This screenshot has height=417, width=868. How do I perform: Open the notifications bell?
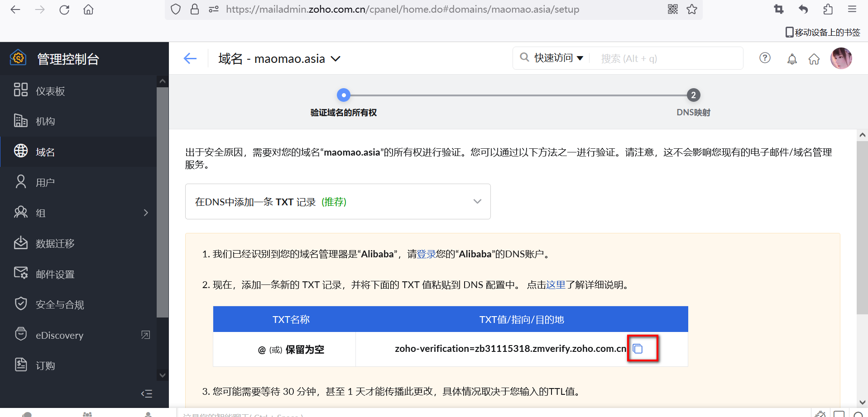pyautogui.click(x=792, y=59)
